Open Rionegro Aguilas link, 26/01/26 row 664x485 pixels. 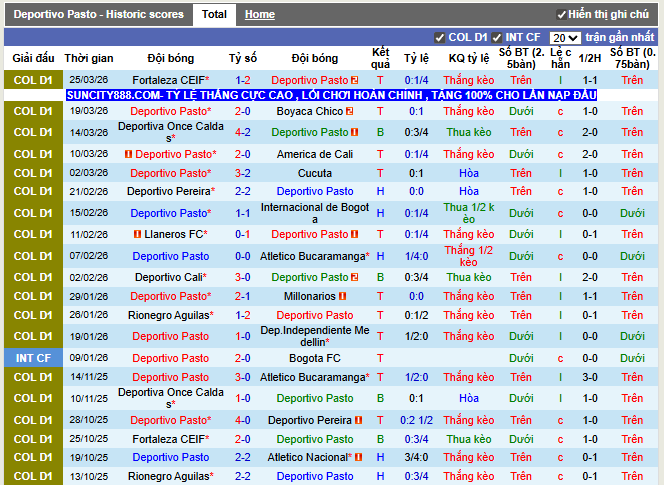[x=171, y=315]
